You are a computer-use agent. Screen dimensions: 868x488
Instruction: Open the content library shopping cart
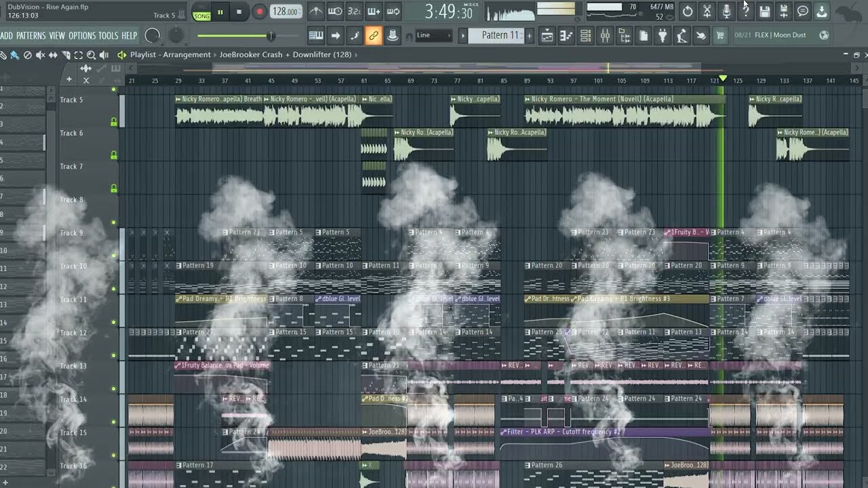click(x=720, y=35)
